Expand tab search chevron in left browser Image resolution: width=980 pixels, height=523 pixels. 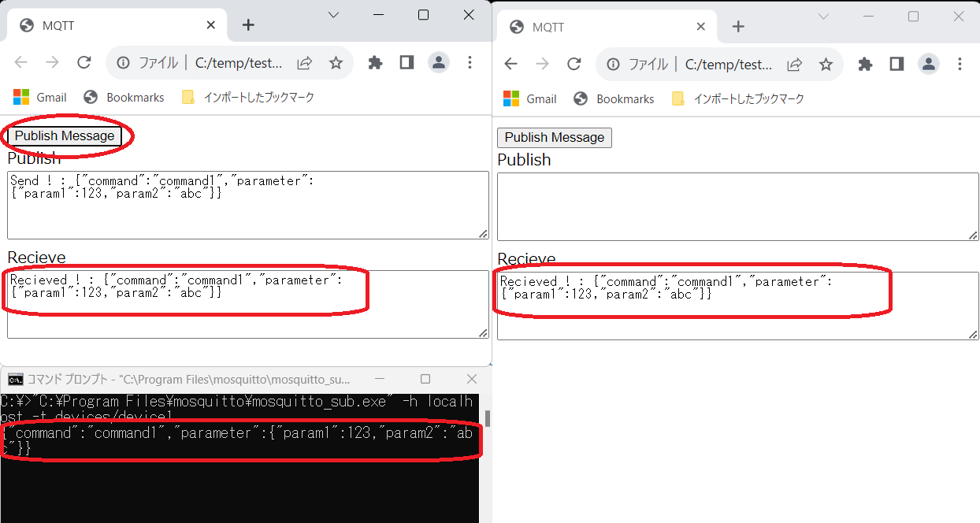point(333,15)
